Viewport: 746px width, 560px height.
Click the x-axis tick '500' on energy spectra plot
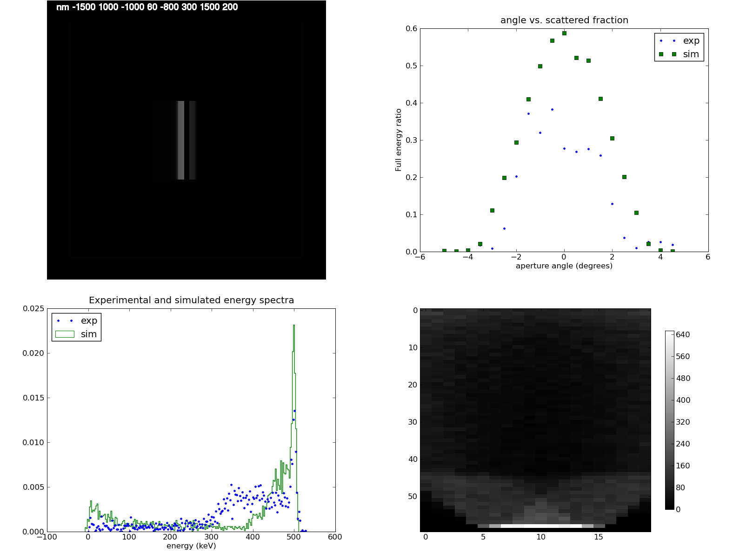[294, 537]
